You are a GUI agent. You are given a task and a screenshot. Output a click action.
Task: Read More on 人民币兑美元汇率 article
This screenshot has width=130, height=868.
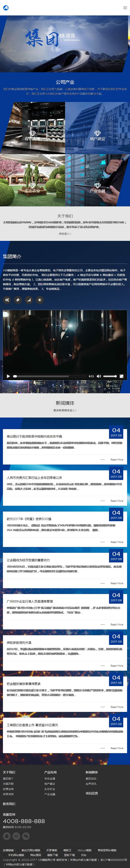117,501
